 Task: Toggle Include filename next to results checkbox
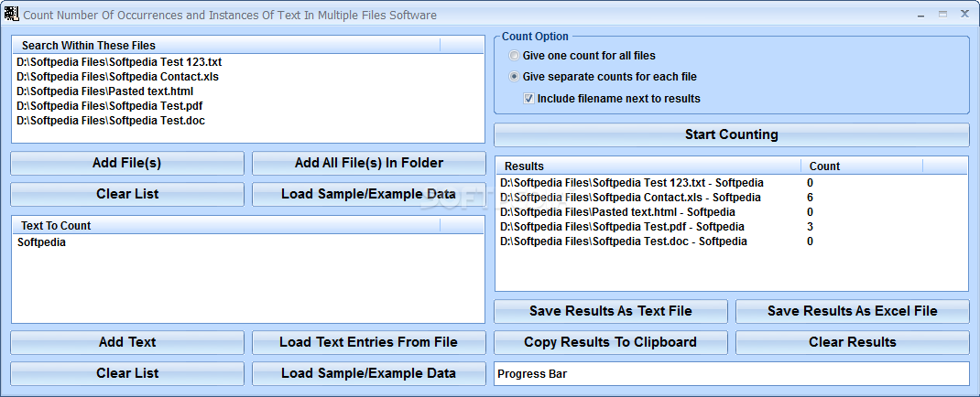(x=528, y=99)
